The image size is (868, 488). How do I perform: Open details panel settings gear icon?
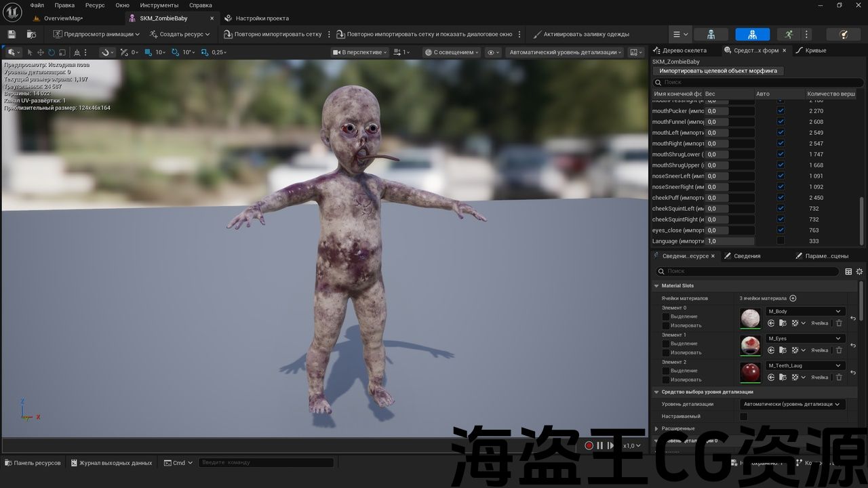click(x=859, y=272)
